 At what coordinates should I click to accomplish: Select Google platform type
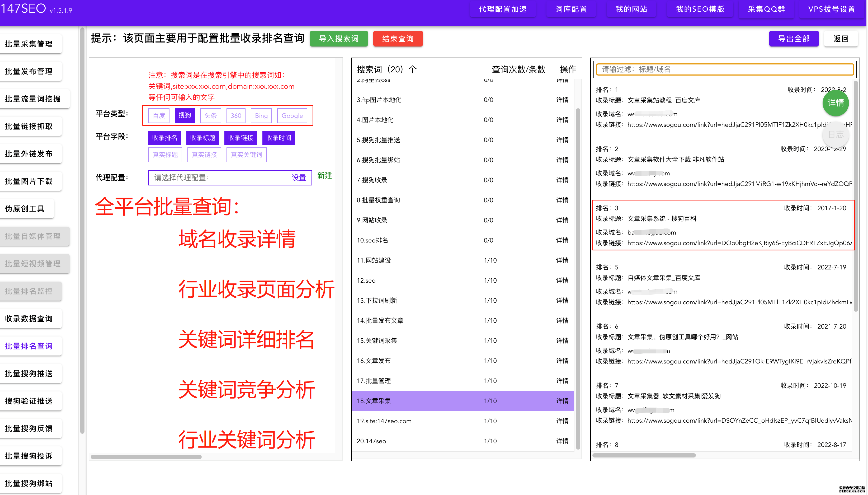point(292,116)
